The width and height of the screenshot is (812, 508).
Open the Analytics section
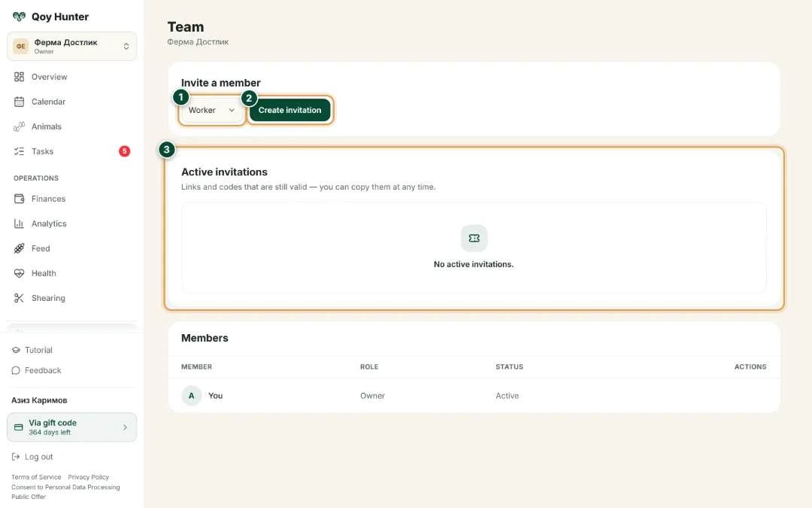point(72,224)
